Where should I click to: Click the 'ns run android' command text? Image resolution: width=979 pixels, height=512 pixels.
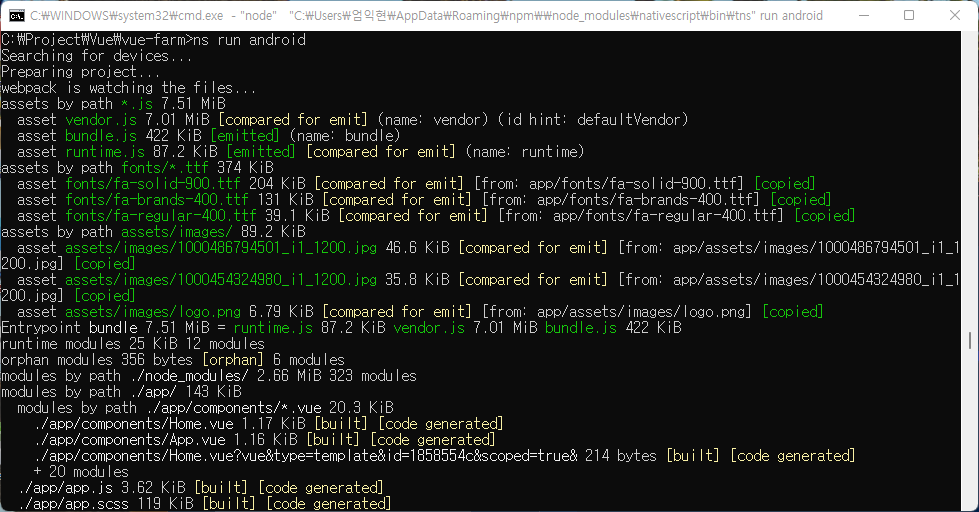click(248, 40)
